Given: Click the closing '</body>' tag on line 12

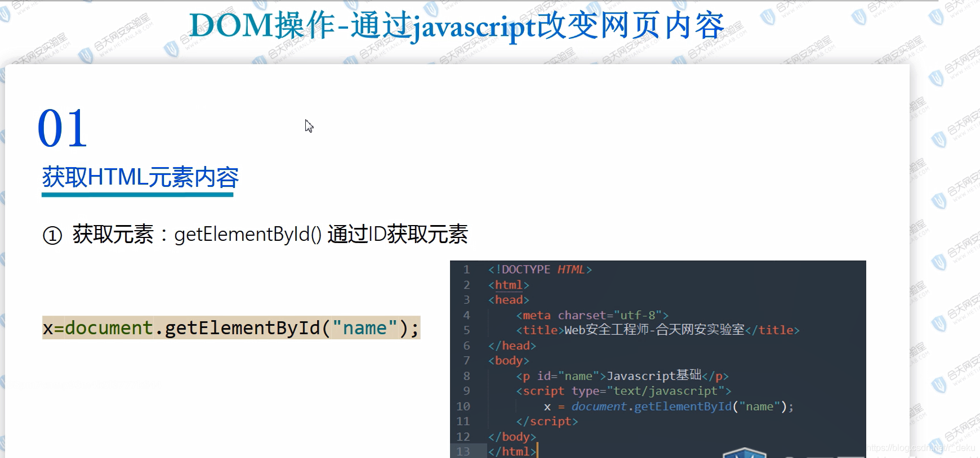Looking at the screenshot, I should (512, 437).
